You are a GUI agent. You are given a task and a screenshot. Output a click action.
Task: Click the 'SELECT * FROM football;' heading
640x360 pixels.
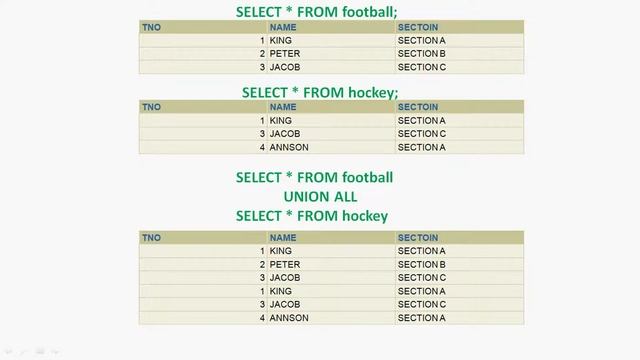316,11
